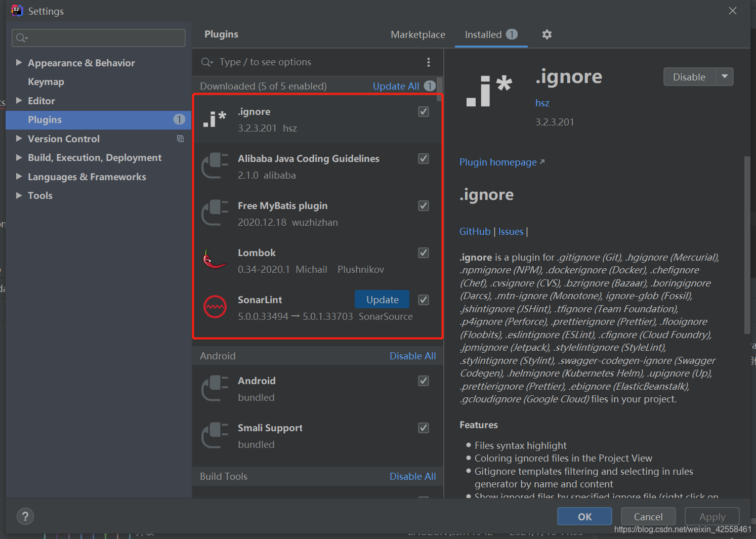Select the Free MyBatis plugin name
756x539 pixels.
pyautogui.click(x=283, y=205)
